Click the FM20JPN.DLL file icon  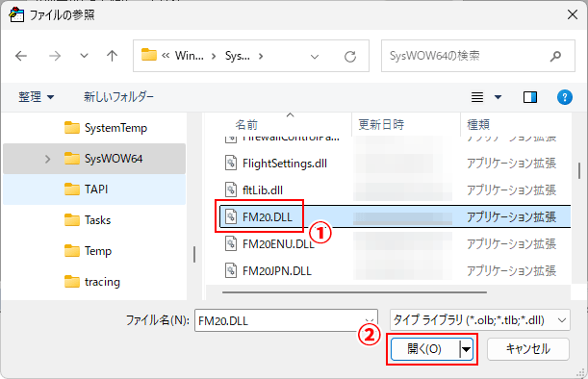[231, 270]
